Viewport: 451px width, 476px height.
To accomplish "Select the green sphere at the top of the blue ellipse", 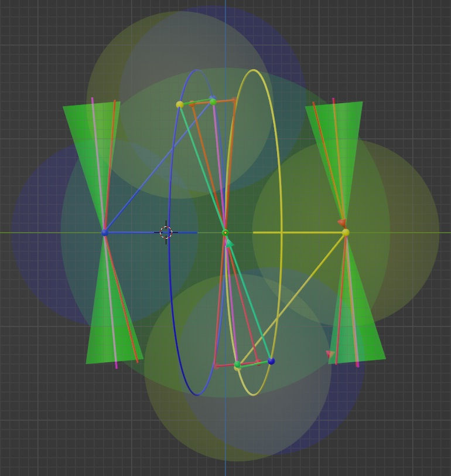I will point(213,101).
